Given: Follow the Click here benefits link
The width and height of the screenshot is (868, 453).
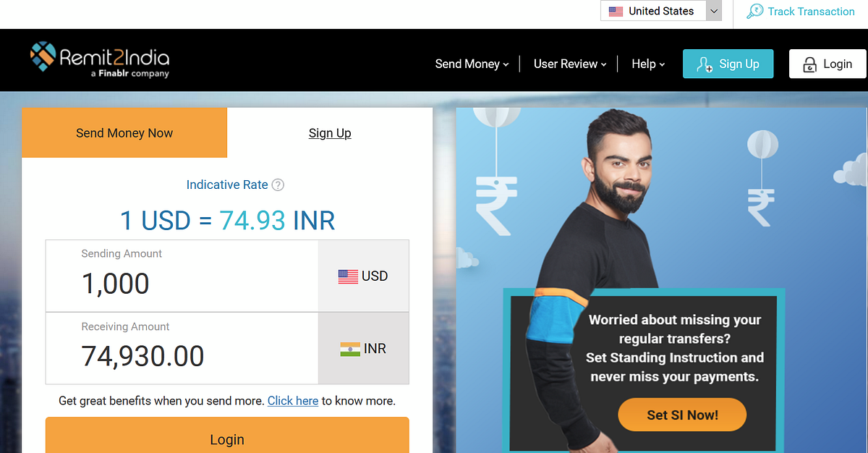Looking at the screenshot, I should [x=293, y=400].
